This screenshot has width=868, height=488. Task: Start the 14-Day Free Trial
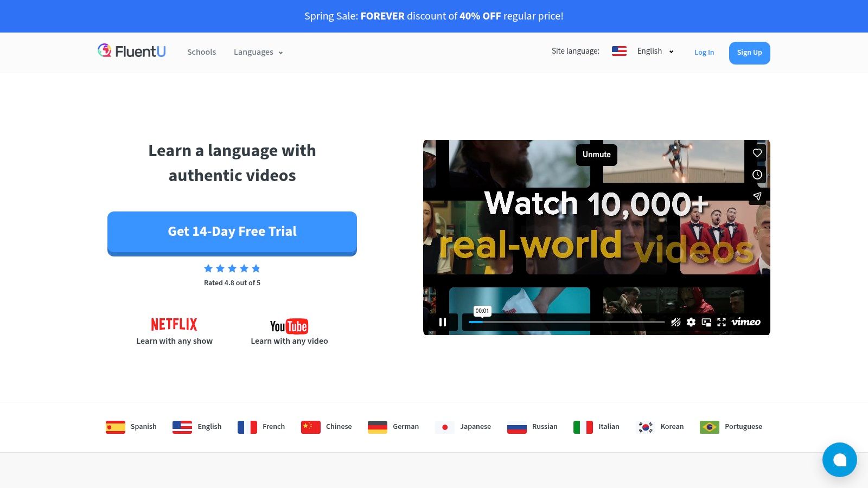pos(232,233)
